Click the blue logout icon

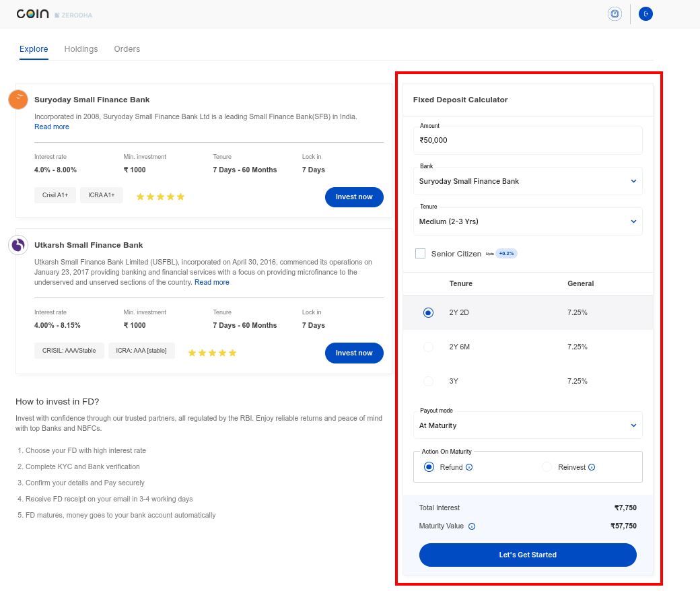point(645,13)
